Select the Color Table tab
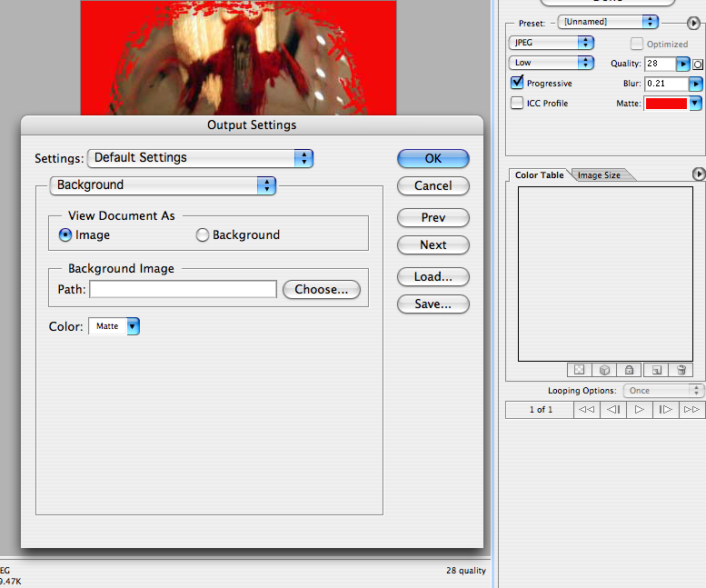Viewport: 706px width, 588px height. [539, 175]
